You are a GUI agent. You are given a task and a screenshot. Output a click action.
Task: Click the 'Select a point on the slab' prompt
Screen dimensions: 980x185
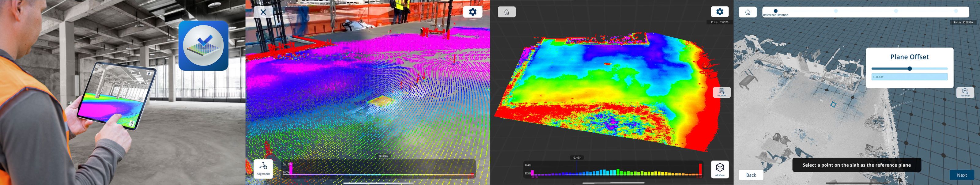pos(857,165)
